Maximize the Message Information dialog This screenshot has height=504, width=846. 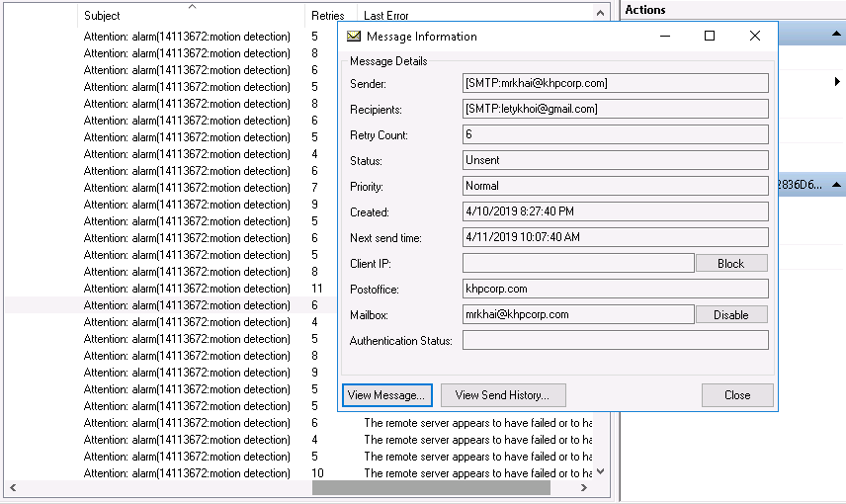point(710,37)
